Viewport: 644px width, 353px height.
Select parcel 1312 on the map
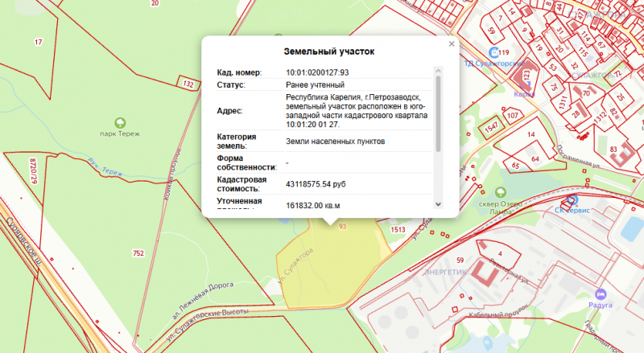[600, 117]
